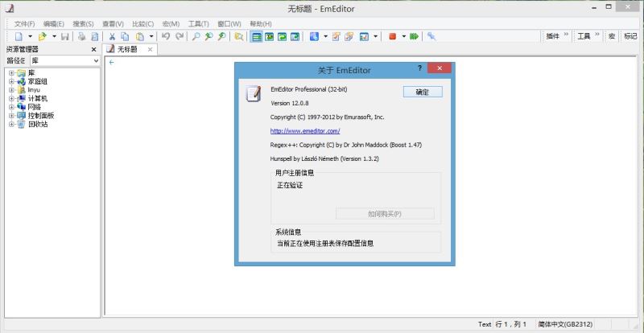Expand the Open file dropdown arrow

click(54, 36)
